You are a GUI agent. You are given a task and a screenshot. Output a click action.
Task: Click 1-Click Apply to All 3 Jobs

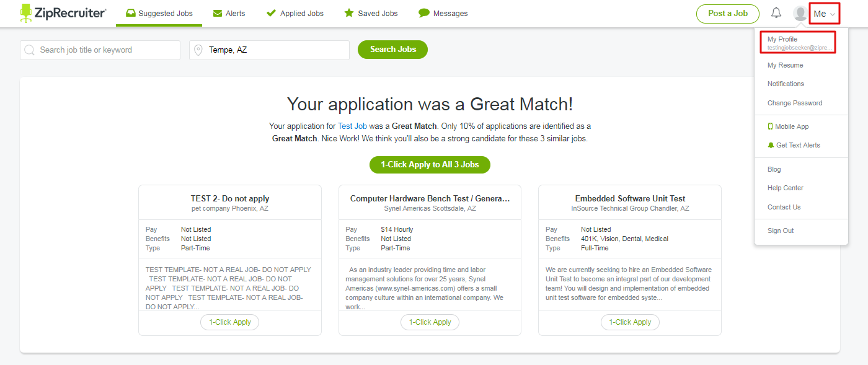[x=430, y=165]
